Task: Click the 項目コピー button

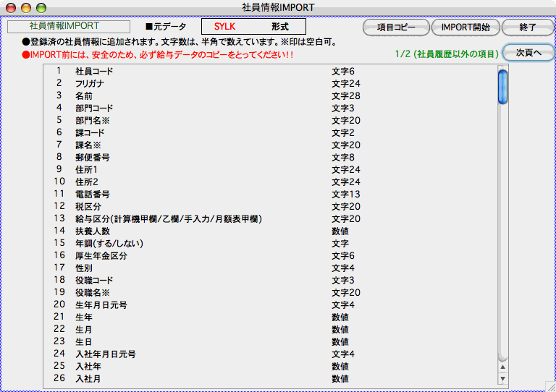Action: [x=396, y=27]
